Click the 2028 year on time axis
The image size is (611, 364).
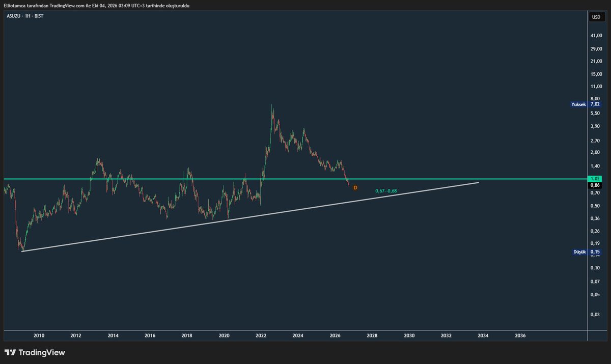372,335
